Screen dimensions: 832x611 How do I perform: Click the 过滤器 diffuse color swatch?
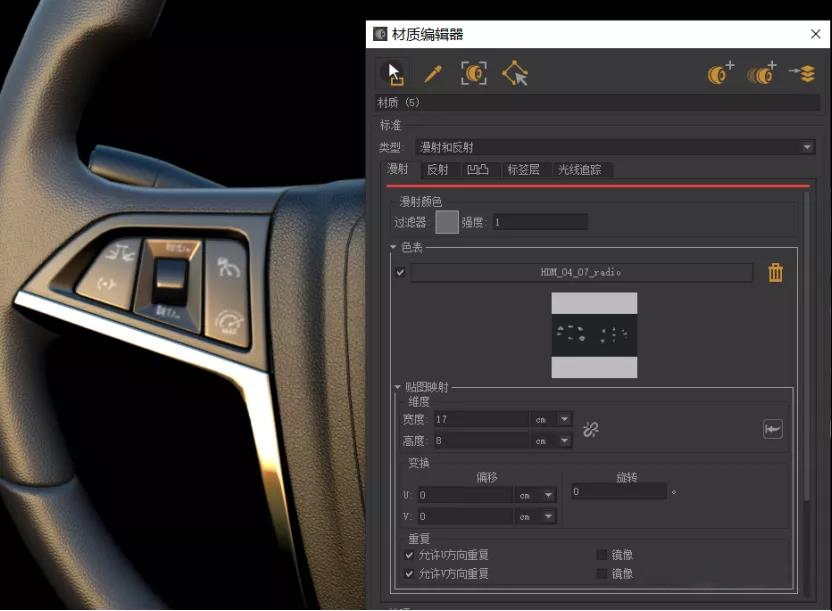pos(446,222)
